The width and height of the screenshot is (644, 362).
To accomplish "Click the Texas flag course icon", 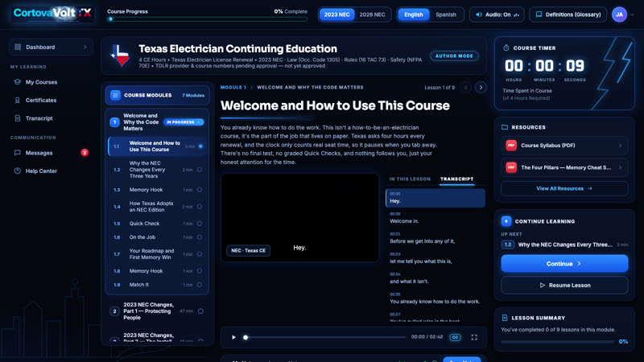I will pos(119,56).
